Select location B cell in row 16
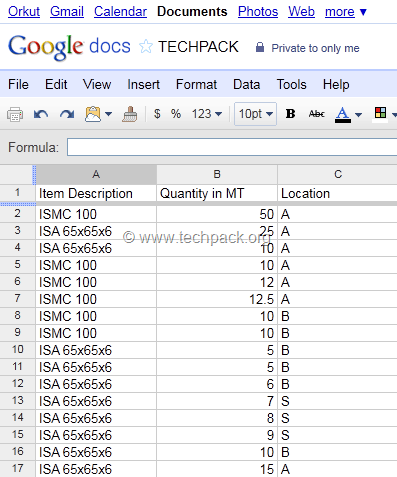 pos(338,452)
